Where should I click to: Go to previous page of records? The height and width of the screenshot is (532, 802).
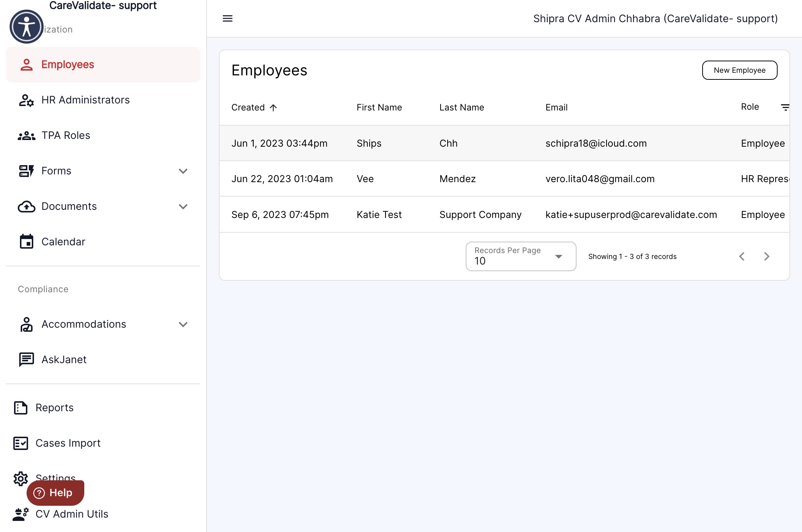pyautogui.click(x=742, y=256)
